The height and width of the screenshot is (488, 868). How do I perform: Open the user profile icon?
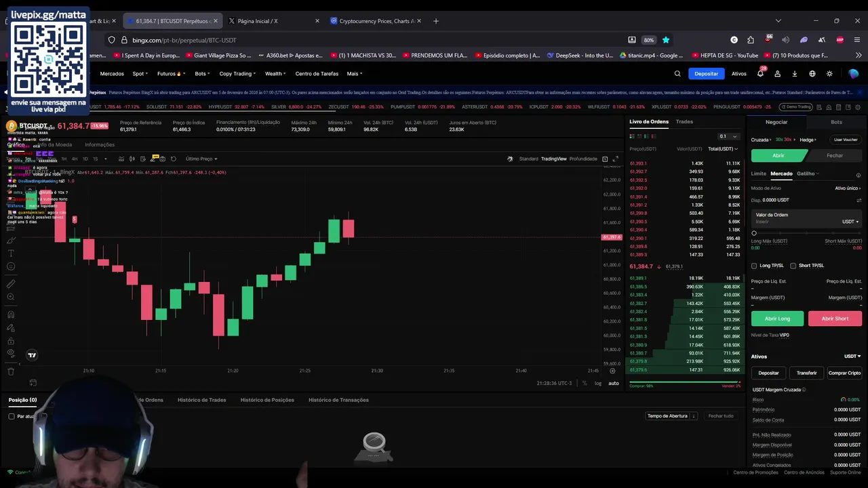[778, 74]
